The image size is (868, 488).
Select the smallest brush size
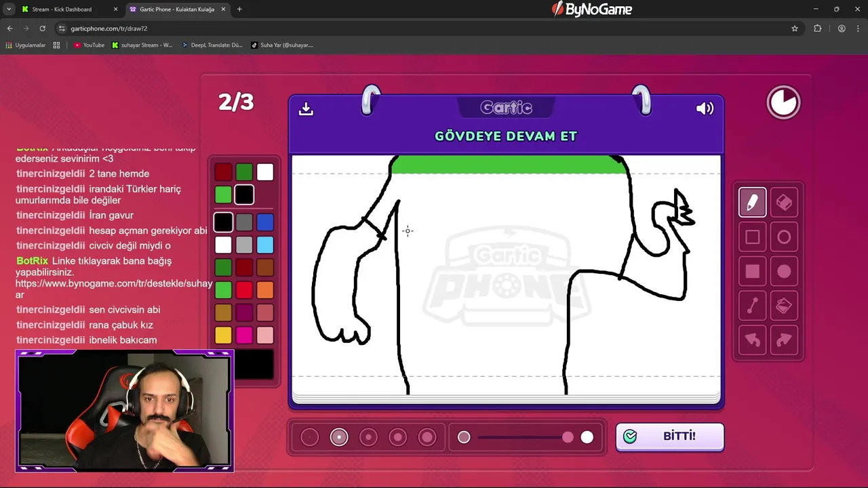[309, 437]
